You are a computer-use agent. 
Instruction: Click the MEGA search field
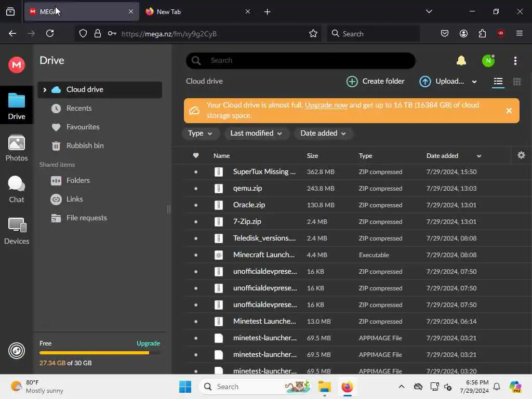point(301,61)
